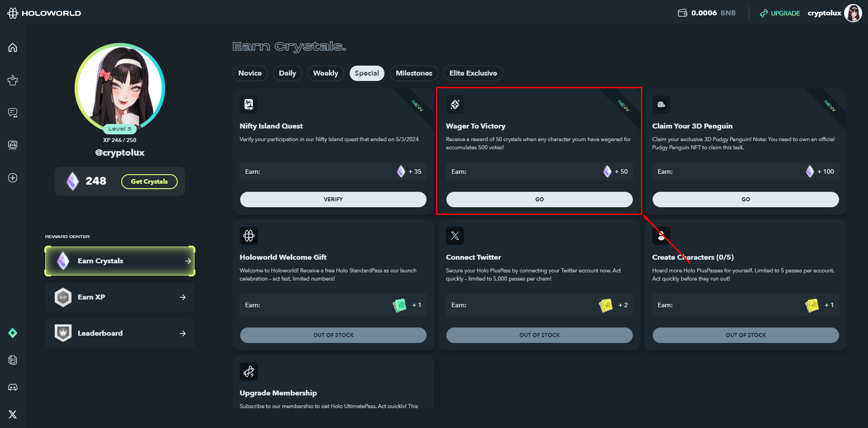Click the Nifty Island Quest card icon
868x428 pixels.
pyautogui.click(x=249, y=105)
